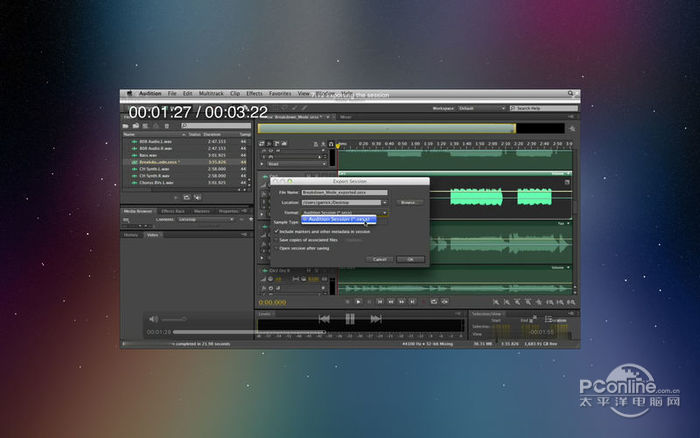The height and width of the screenshot is (438, 700).
Task: Click the Play button in the transport bar
Action: click(x=358, y=302)
